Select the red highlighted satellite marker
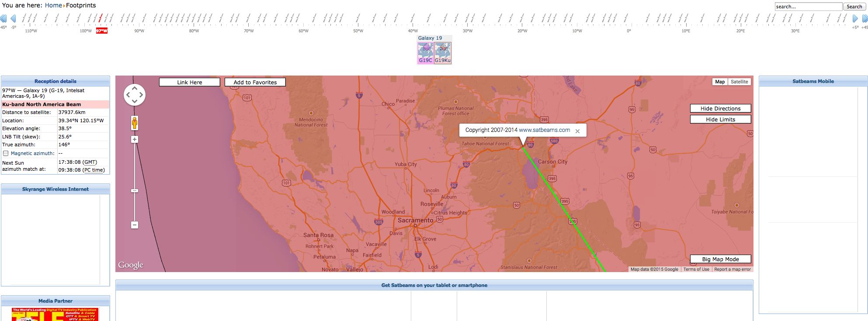The image size is (868, 321). pyautogui.click(x=100, y=18)
